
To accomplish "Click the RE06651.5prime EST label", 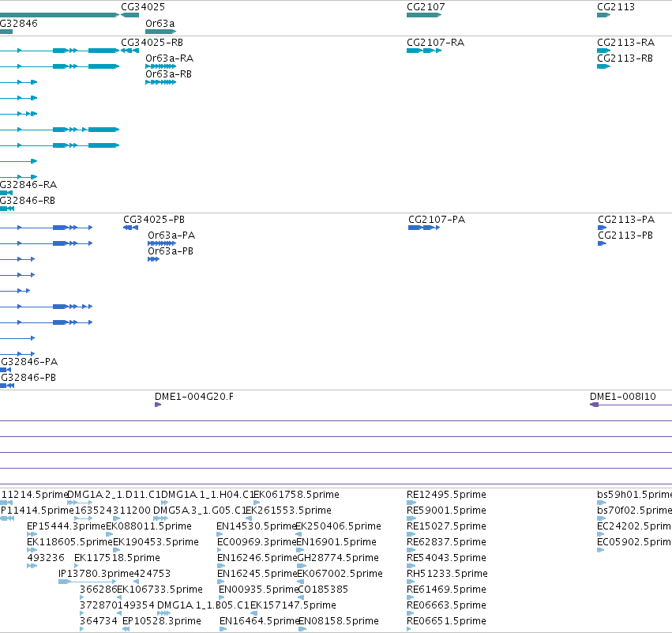I will [x=446, y=620].
